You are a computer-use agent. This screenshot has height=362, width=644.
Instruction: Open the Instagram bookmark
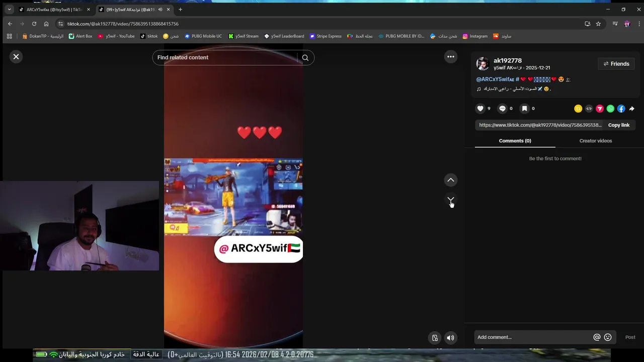pos(475,36)
